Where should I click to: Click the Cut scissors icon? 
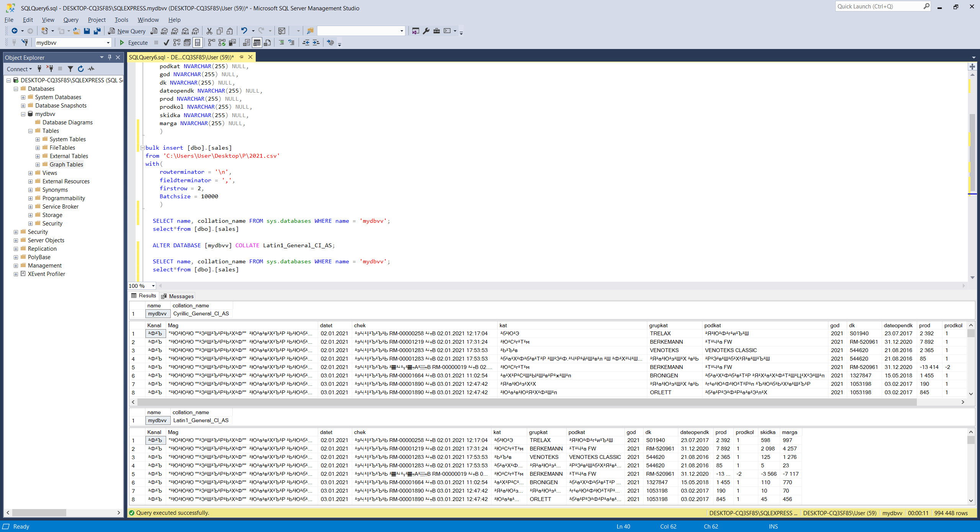209,31
